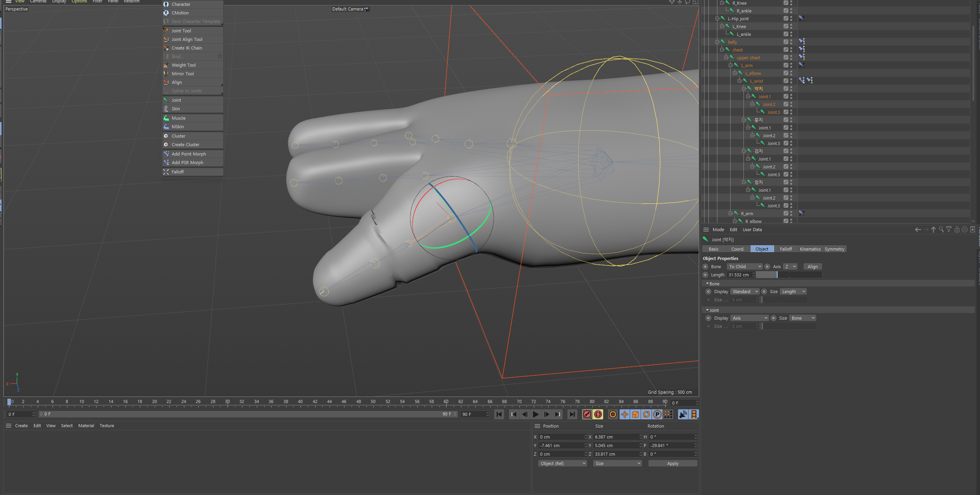
Task: Toggle Rotation keyframe recording icon
Action: [646, 414]
